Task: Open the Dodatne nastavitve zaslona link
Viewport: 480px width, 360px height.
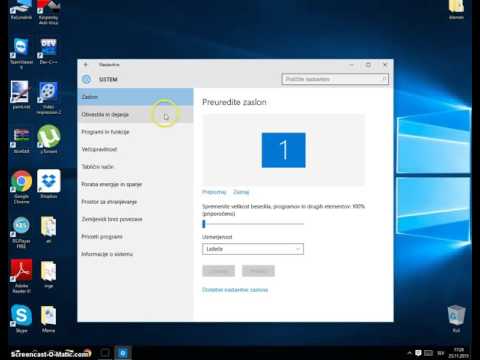Action: click(x=235, y=290)
